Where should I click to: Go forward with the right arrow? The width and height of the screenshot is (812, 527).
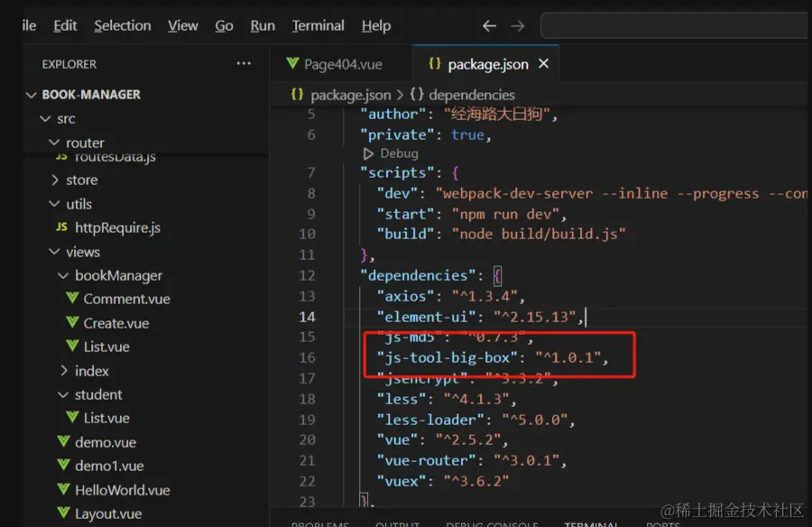click(517, 25)
